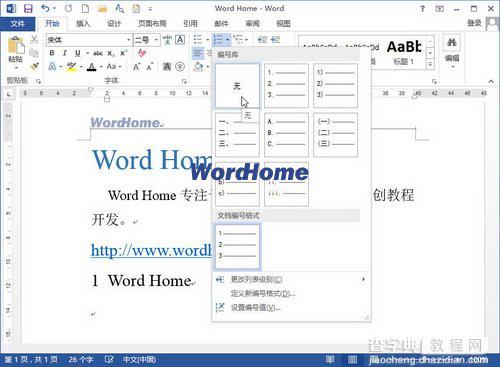Viewport: 500px width, 367px height.
Task: Switch to the 页面布局 tab
Action: point(152,23)
